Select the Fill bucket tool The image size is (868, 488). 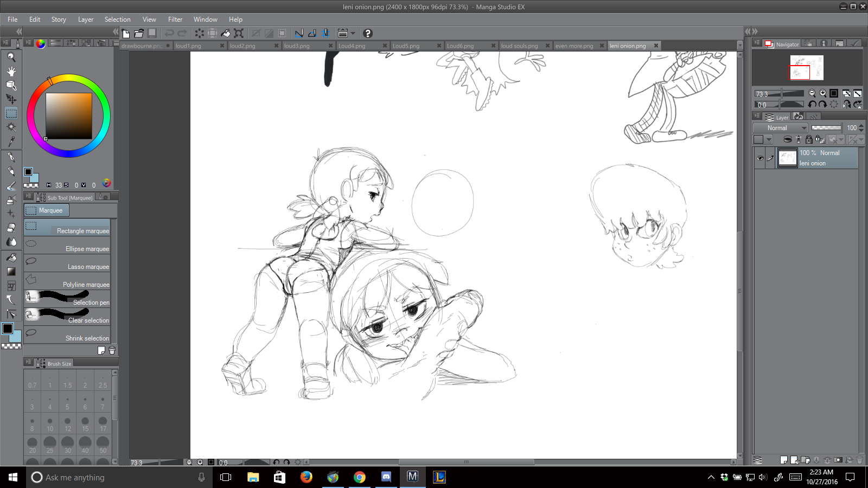(x=11, y=258)
